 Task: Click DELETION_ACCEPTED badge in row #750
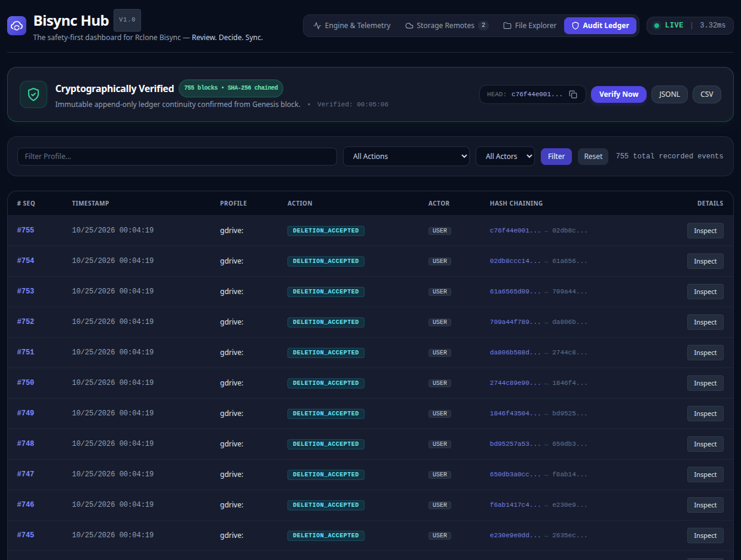click(326, 383)
